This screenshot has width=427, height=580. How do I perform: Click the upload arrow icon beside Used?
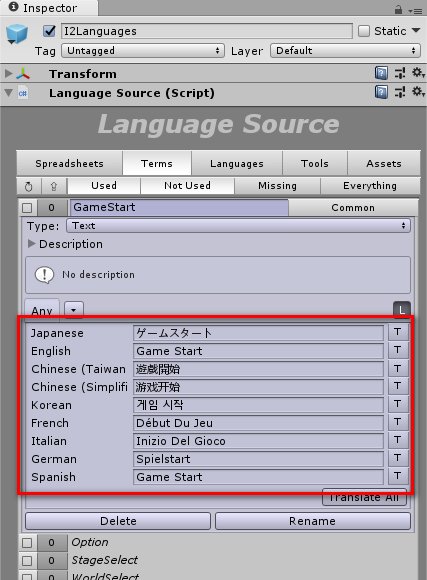point(54,186)
